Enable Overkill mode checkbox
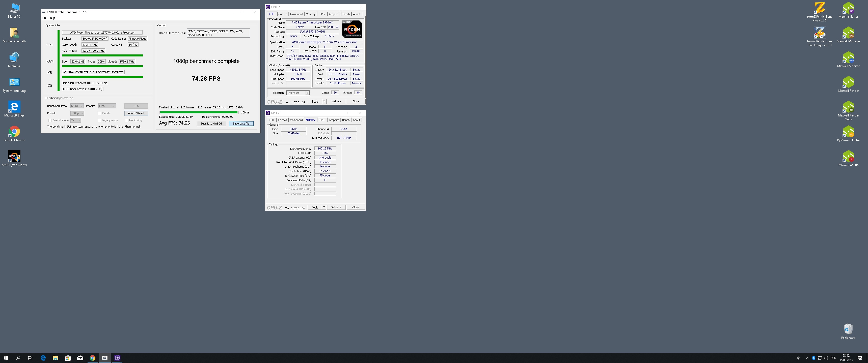Viewport: 868px width, 363px height. coord(50,120)
